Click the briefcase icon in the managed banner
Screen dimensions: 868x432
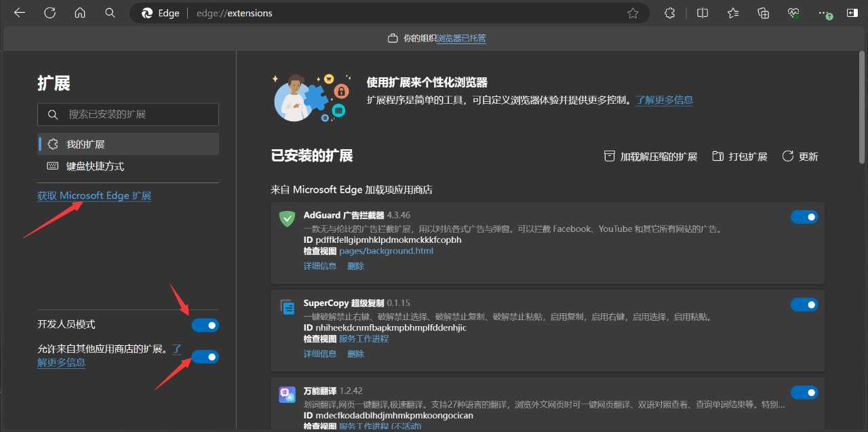coord(393,39)
